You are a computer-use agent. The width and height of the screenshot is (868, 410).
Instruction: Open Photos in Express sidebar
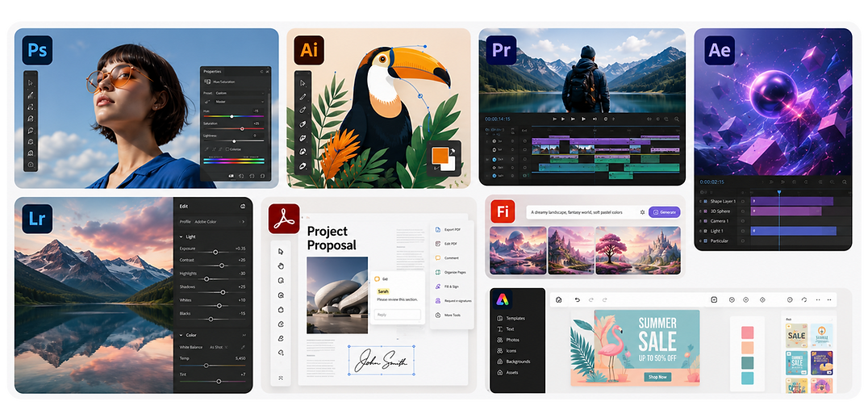click(x=508, y=341)
